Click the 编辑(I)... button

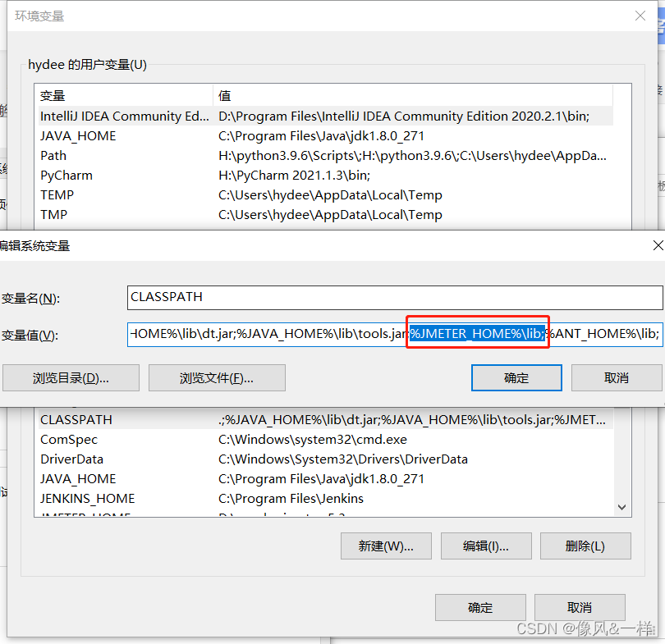coord(486,546)
